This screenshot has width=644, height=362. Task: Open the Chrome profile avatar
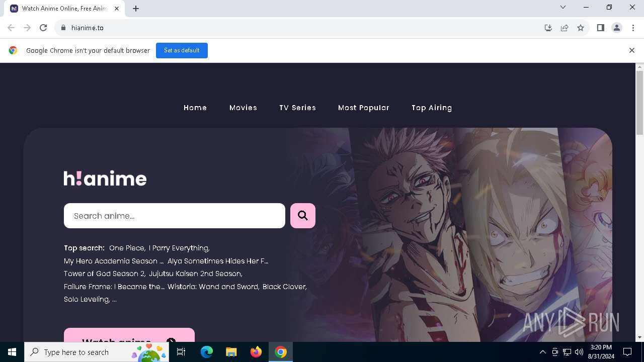pos(617,28)
